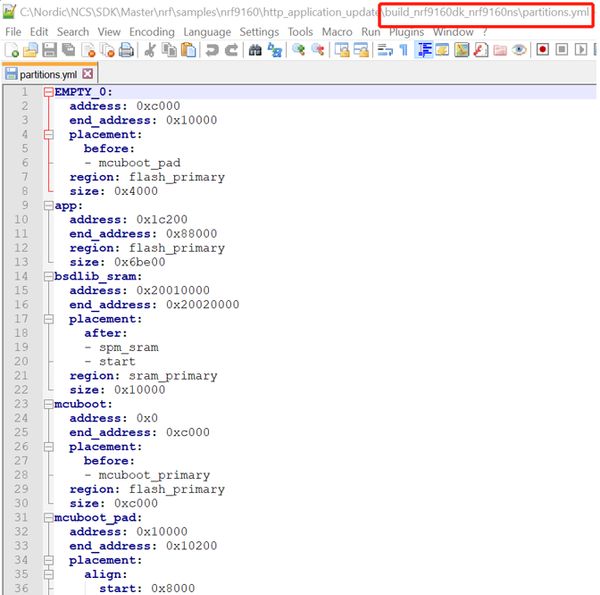The width and height of the screenshot is (600, 595).
Task: Select the partitions.yml document tab
Action: pyautogui.click(x=49, y=74)
